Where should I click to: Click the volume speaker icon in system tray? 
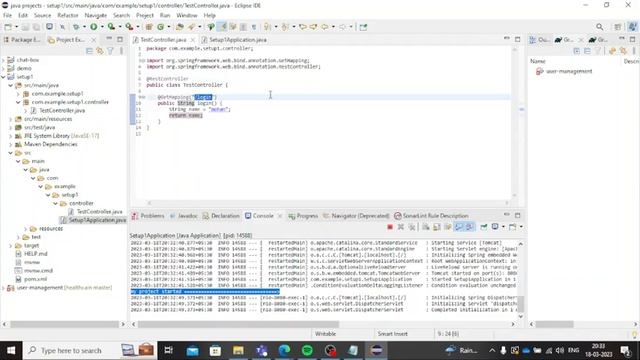click(x=560, y=351)
